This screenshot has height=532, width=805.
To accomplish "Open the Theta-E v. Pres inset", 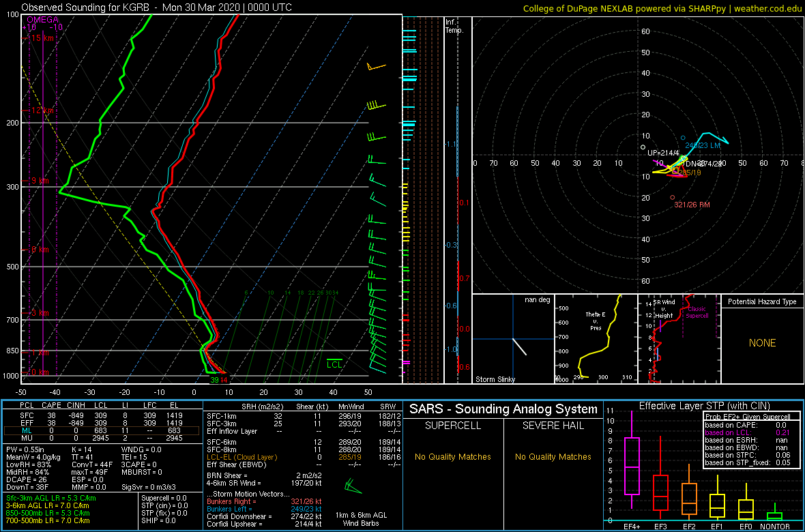I will pyautogui.click(x=596, y=339).
